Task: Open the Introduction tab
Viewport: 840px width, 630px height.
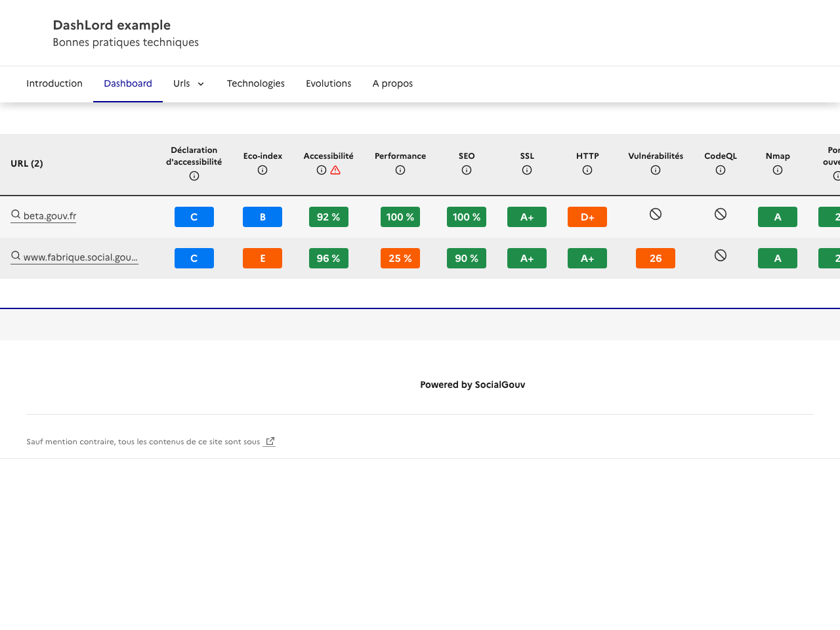Action: pos(54,84)
